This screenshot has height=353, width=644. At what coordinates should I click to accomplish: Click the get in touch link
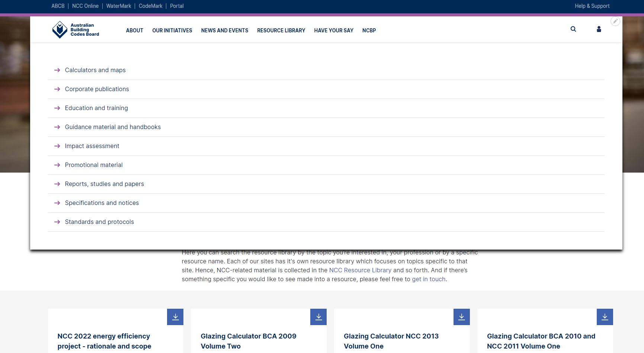[x=428, y=279]
